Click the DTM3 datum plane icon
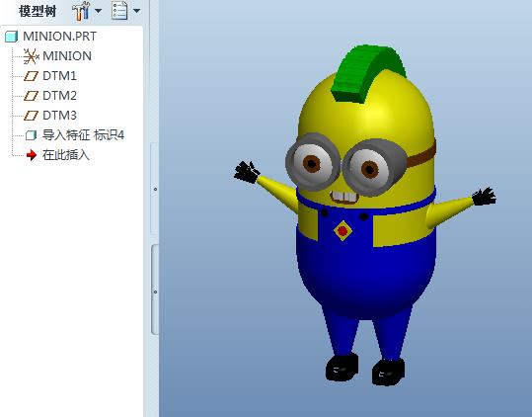Image resolution: width=532 pixels, height=417 pixels. (31, 116)
